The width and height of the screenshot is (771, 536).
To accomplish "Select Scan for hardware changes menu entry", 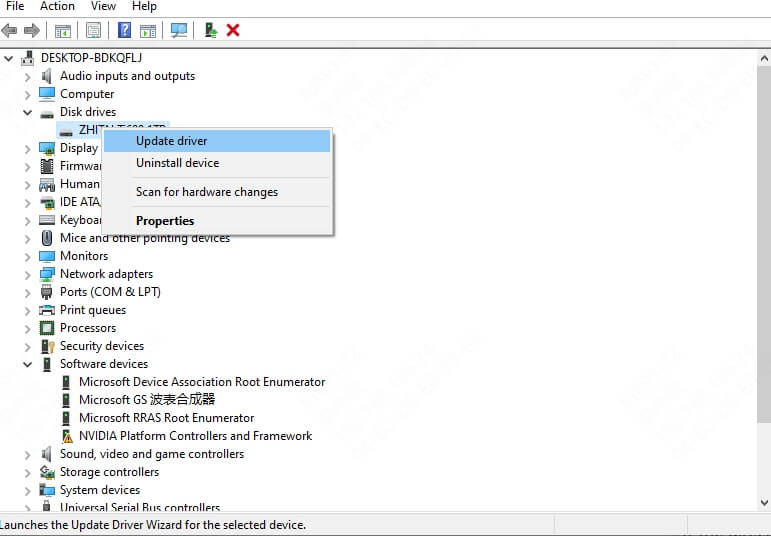I will point(217,192).
